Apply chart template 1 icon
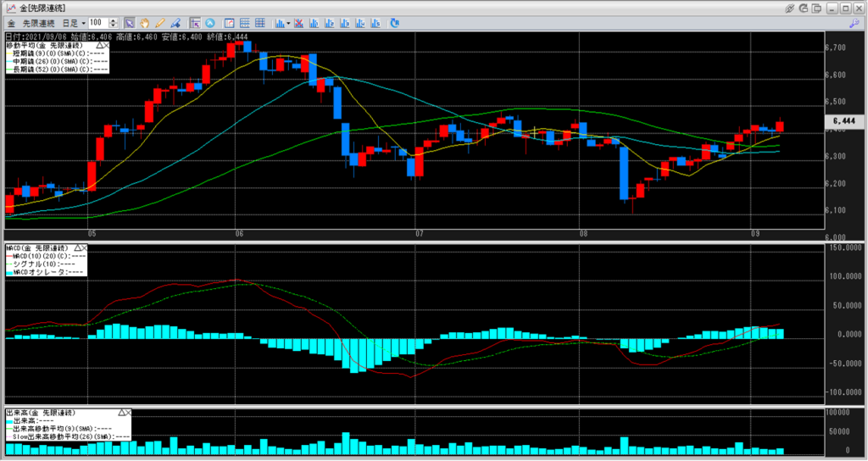 (314, 23)
